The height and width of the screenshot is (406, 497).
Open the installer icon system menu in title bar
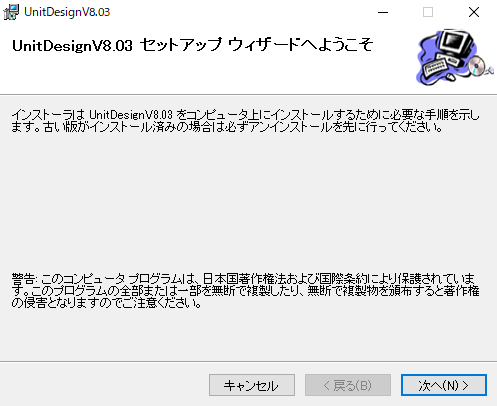pos(11,12)
